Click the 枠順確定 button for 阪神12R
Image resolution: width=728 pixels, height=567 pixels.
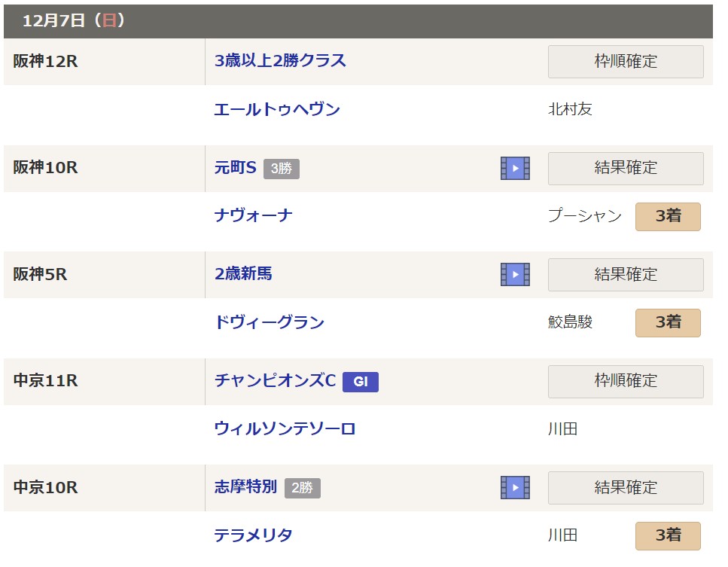point(625,62)
